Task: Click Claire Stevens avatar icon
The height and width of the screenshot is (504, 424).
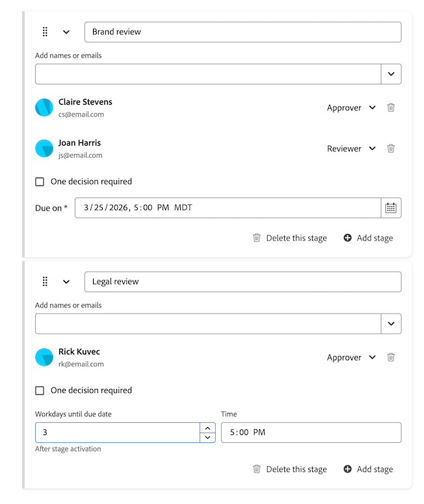Action: (x=44, y=107)
